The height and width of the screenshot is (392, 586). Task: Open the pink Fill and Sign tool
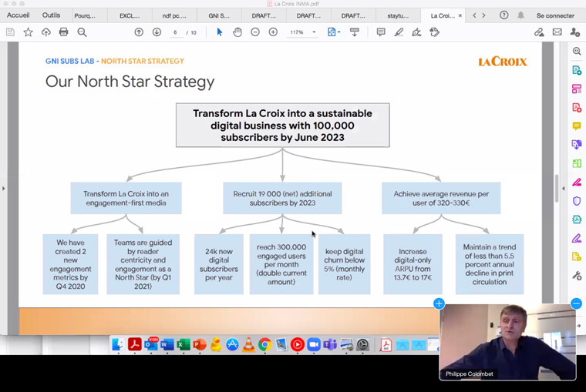tap(577, 183)
